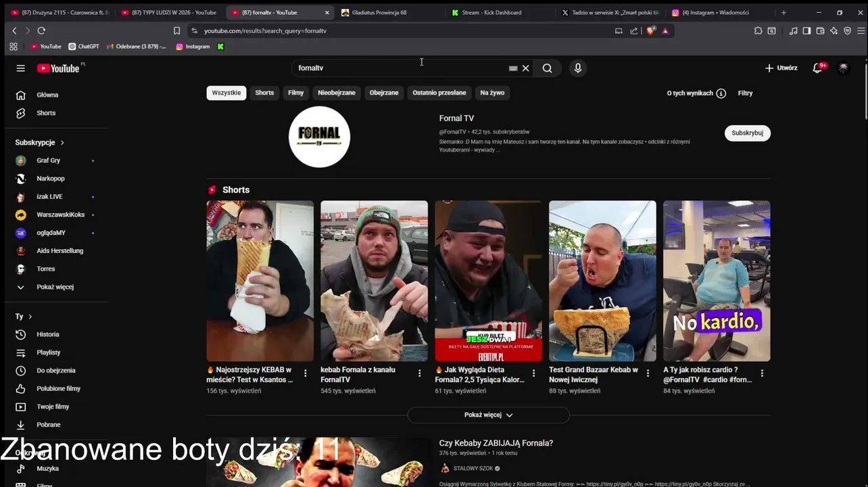Screen dimensions: 868x487
Task: Select the Wszystkie filter chip
Action: pos(226,93)
